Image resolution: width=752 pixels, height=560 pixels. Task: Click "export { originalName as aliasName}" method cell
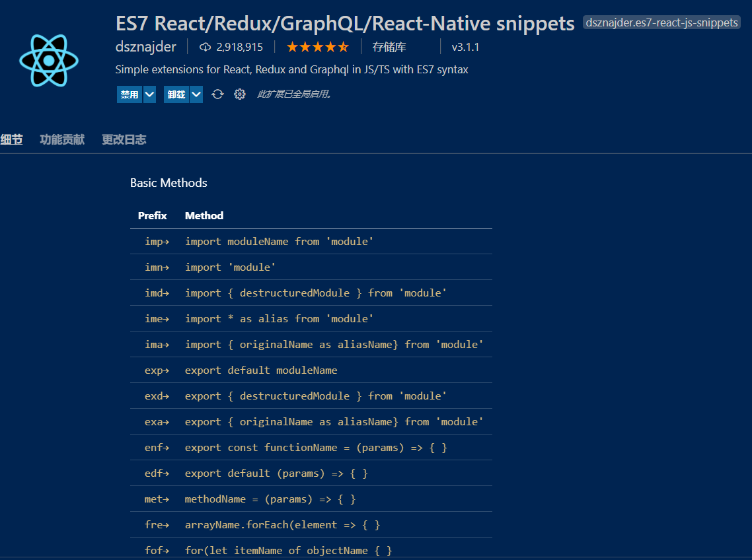(x=334, y=422)
